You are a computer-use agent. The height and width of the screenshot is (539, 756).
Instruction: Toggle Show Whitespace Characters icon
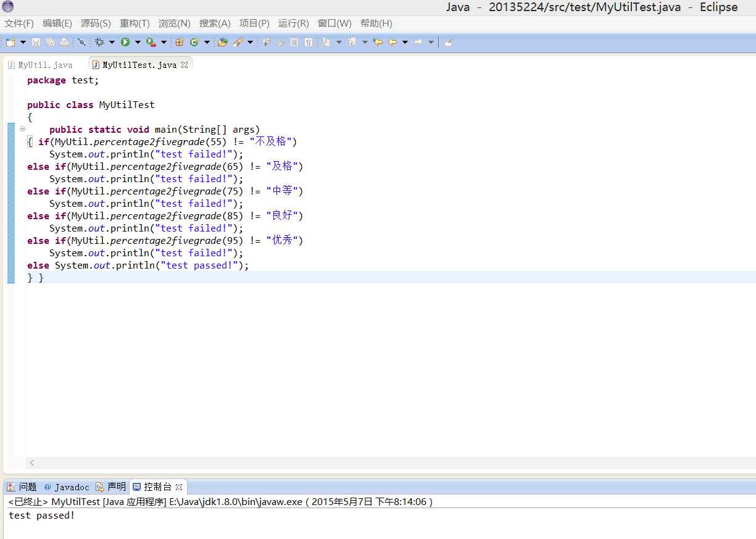tap(309, 42)
